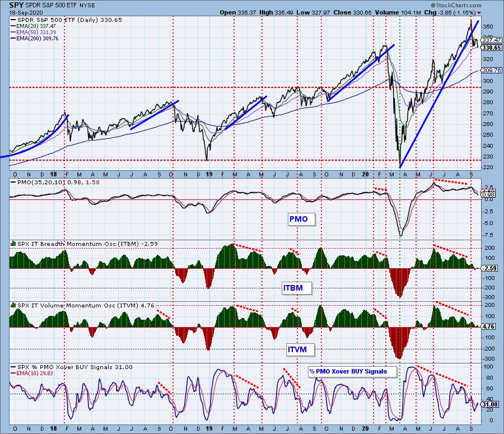Viewport: 504px width, 434px height.
Task: Click the Close 330.65 header value
Action: [x=352, y=12]
